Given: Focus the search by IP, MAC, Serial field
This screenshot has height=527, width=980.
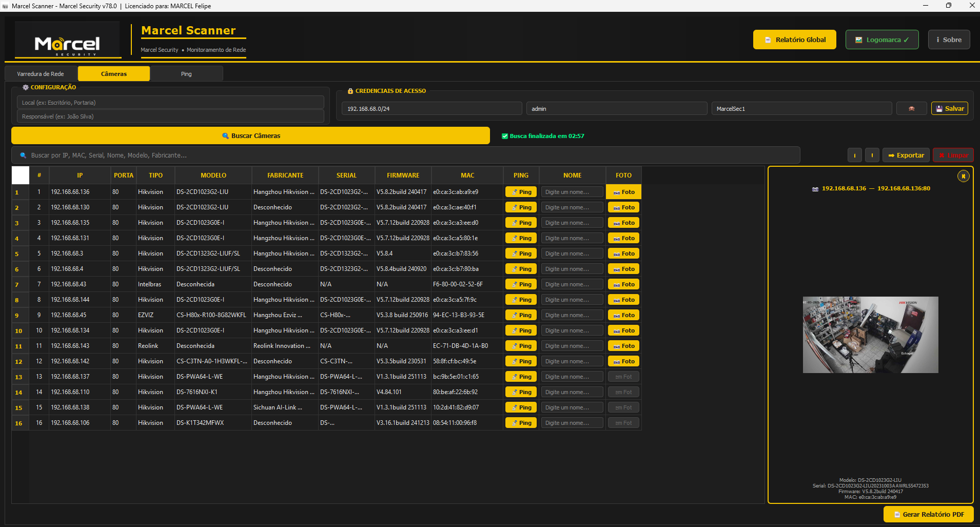Looking at the screenshot, I should 405,155.
